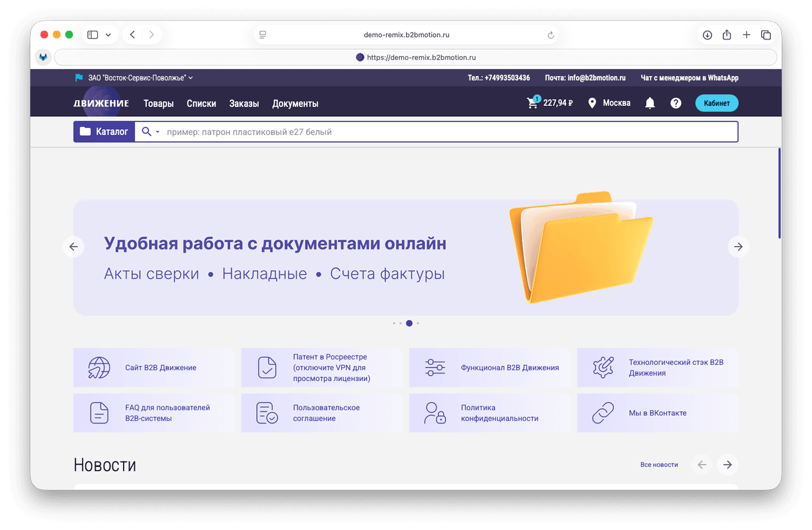This screenshot has width=812, height=530.
Task: Open Safari downloads icon
Action: (x=707, y=35)
